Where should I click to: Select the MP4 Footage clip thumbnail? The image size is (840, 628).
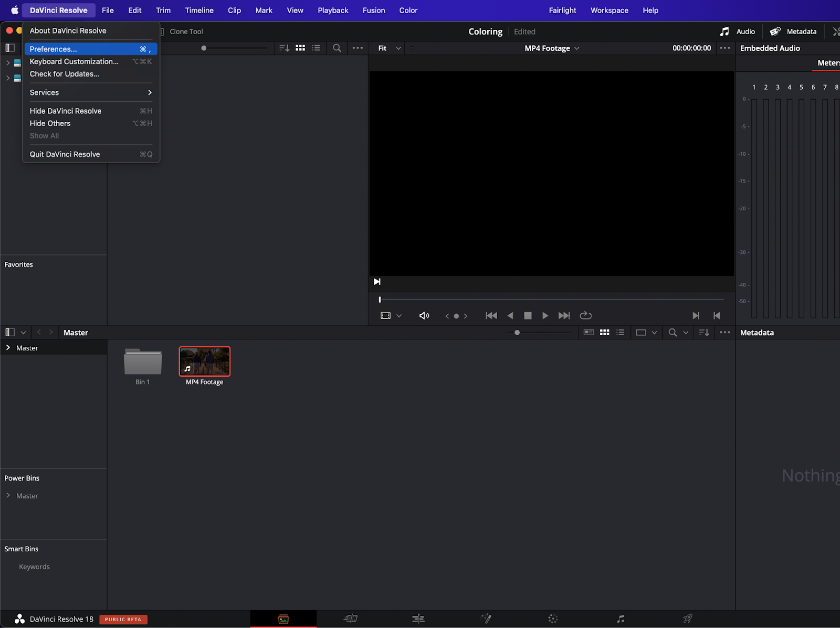coord(205,361)
